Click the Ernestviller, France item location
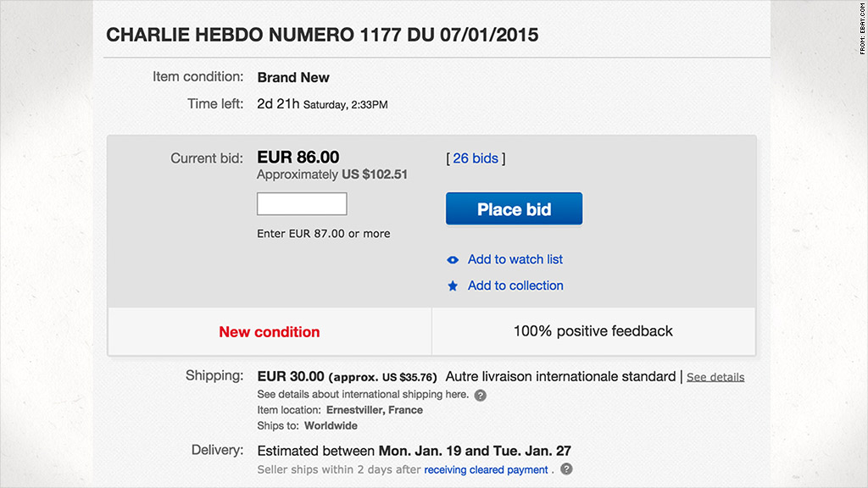The image size is (868, 488). 374,410
